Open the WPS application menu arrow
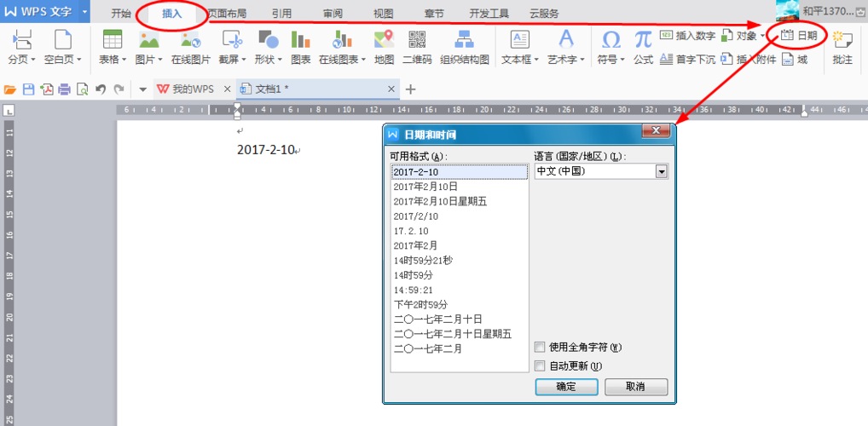868x426 pixels. tap(84, 12)
